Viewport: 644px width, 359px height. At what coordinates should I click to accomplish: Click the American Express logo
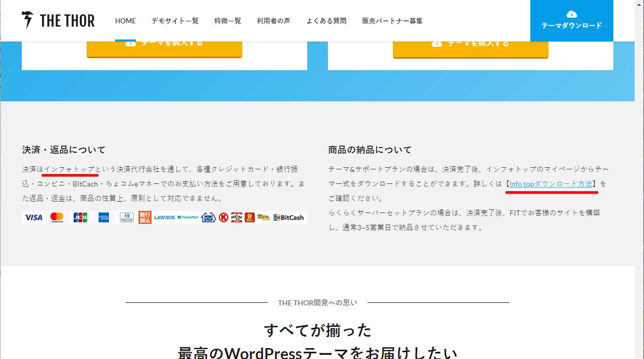pos(103,217)
